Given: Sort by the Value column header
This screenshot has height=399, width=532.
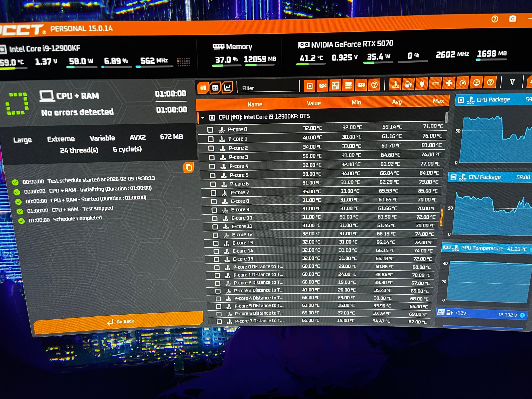Looking at the screenshot, I should coord(314,103).
